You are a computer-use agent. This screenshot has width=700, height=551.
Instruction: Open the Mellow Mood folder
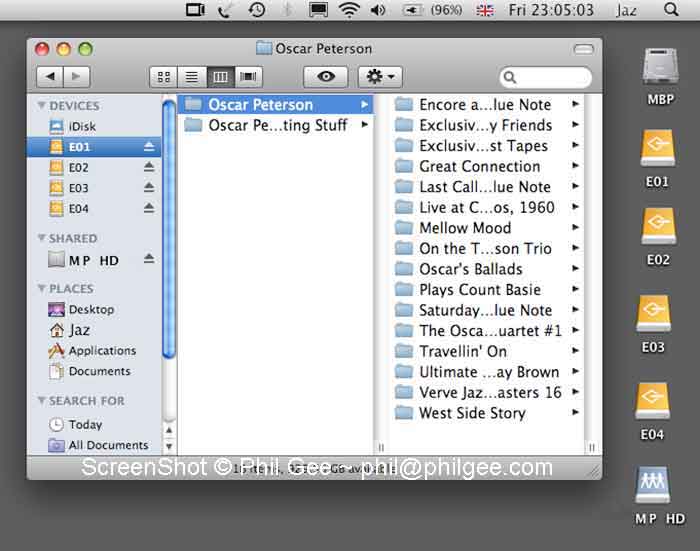[465, 228]
